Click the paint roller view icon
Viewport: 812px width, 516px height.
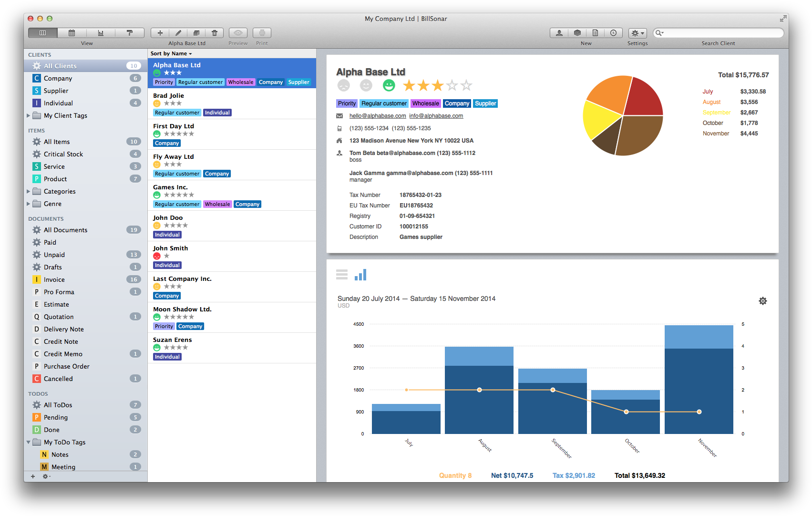pos(130,33)
